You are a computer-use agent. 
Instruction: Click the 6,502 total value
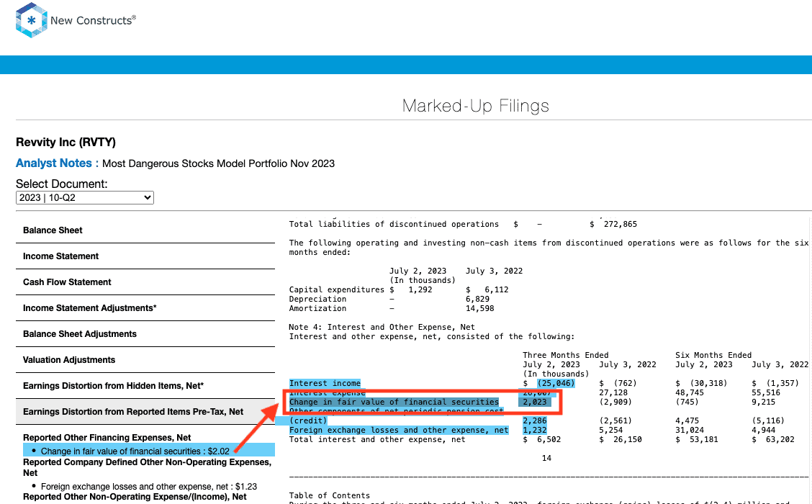click(549, 439)
